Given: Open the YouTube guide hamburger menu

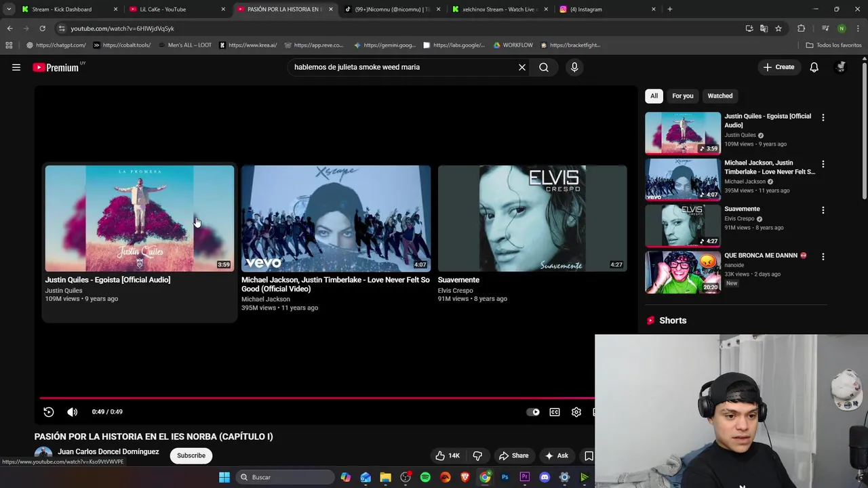Looking at the screenshot, I should pos(16,67).
